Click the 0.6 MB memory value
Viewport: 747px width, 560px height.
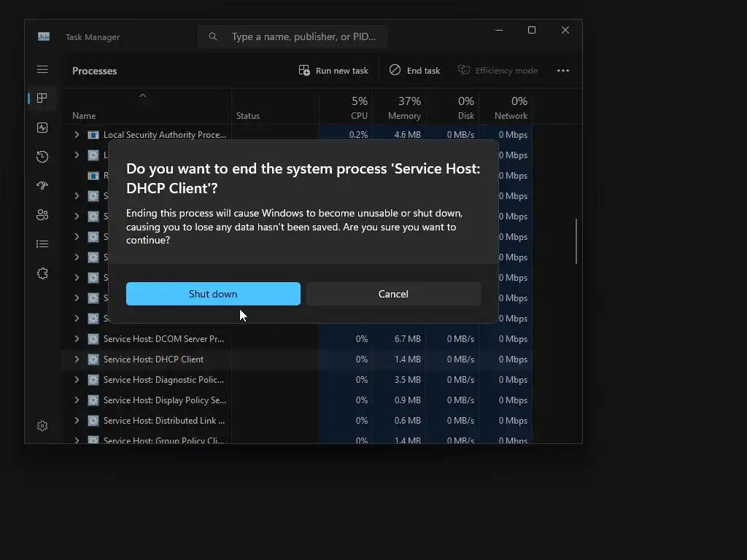point(407,421)
